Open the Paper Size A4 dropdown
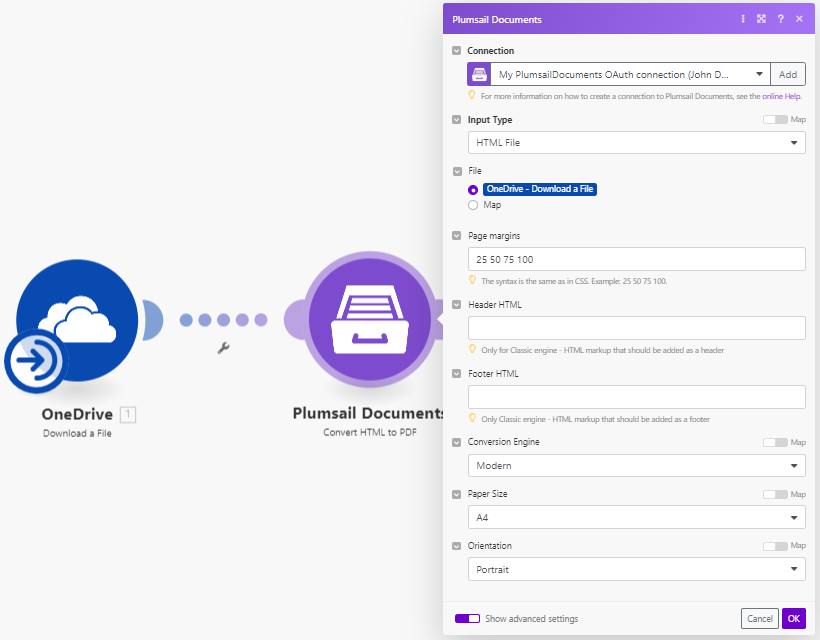 636,517
